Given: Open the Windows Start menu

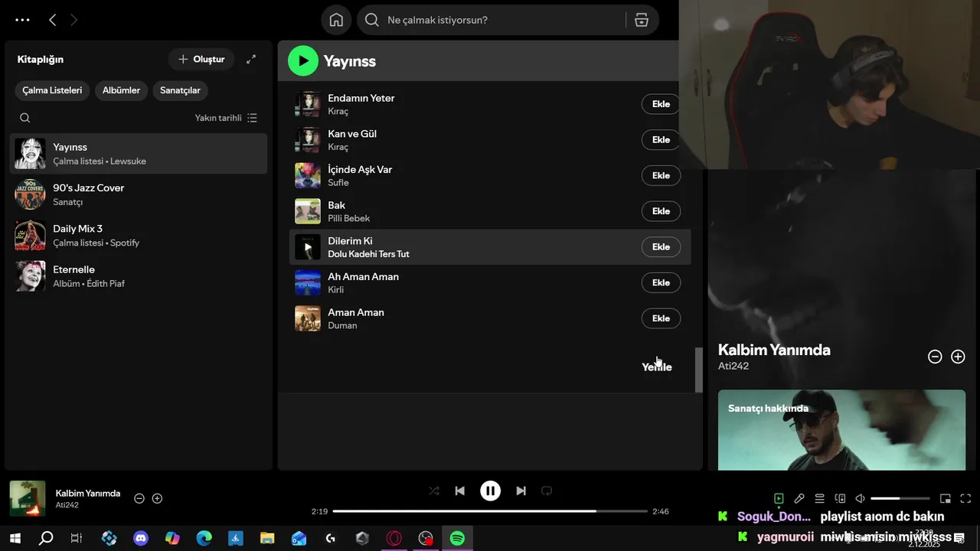Looking at the screenshot, I should [x=15, y=538].
